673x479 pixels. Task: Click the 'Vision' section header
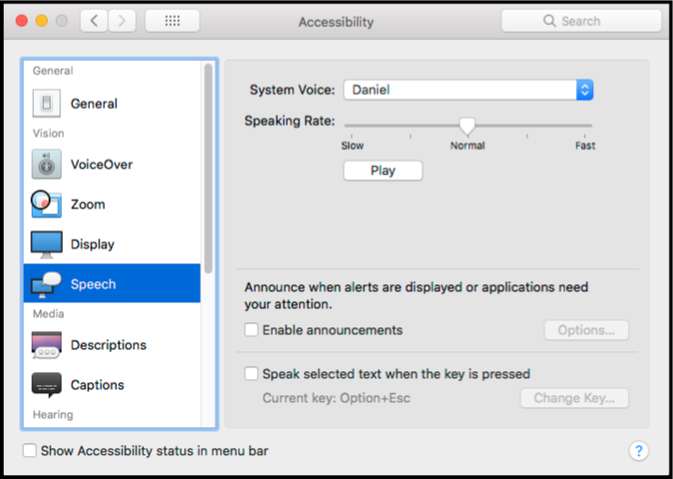[49, 133]
